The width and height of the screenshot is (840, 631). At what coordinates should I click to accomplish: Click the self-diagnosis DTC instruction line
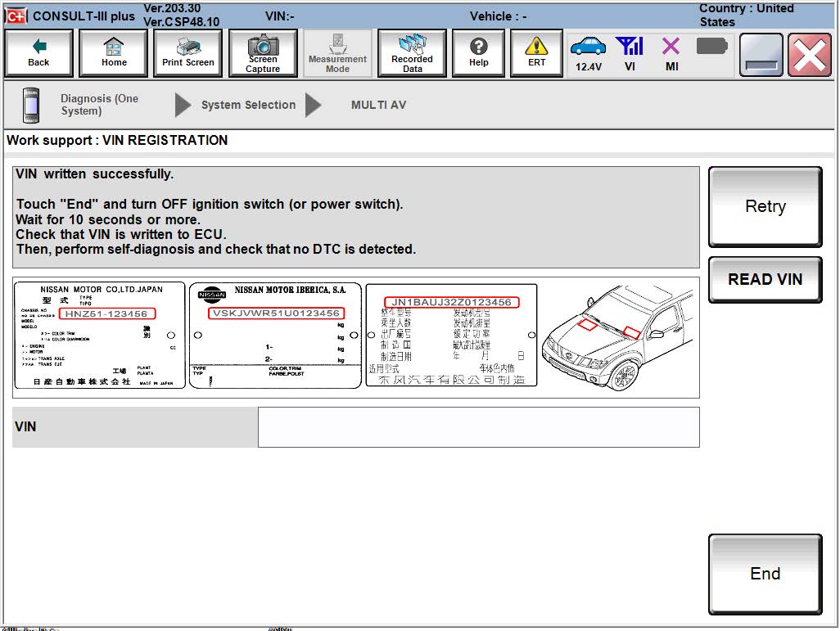[x=216, y=250]
